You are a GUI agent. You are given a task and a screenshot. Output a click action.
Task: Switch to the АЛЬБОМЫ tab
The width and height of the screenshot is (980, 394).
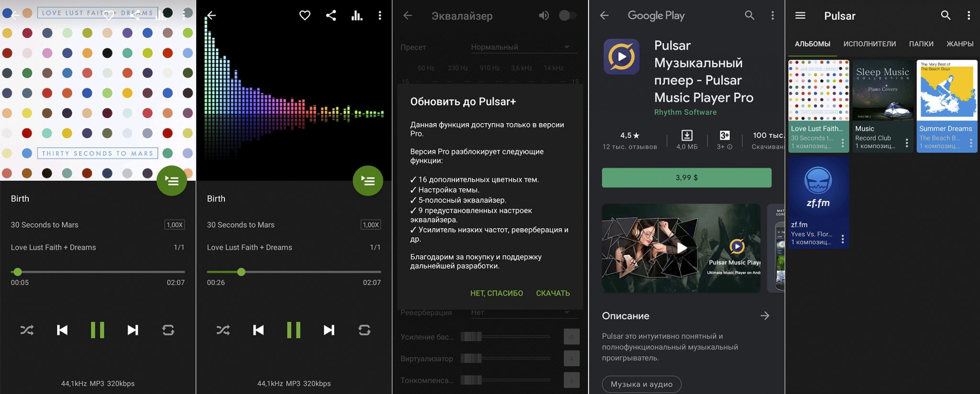[x=813, y=44]
